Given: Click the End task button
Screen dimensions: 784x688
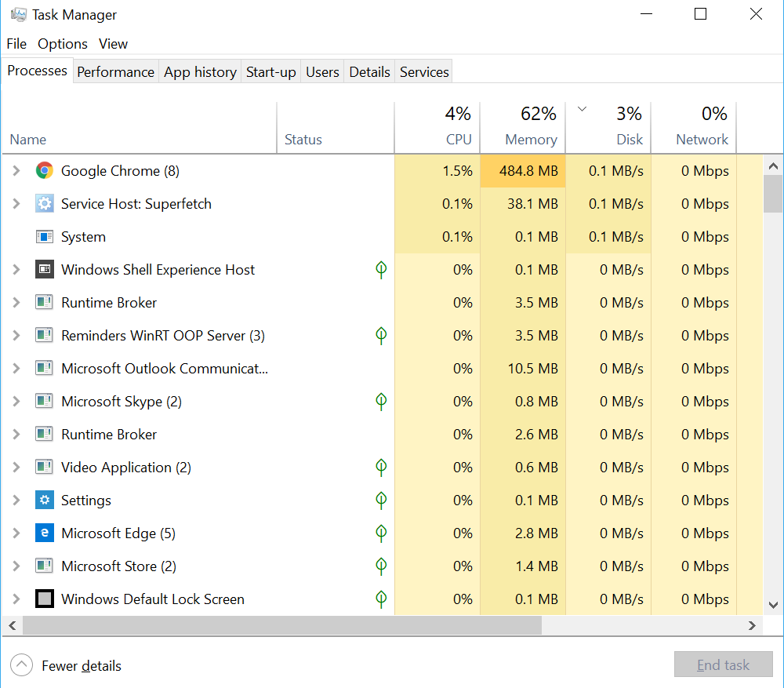Looking at the screenshot, I should click(x=723, y=664).
